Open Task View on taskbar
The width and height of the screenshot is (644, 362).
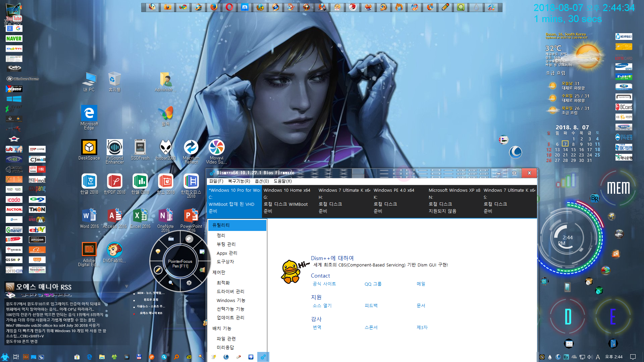pyautogui.click(x=16, y=357)
